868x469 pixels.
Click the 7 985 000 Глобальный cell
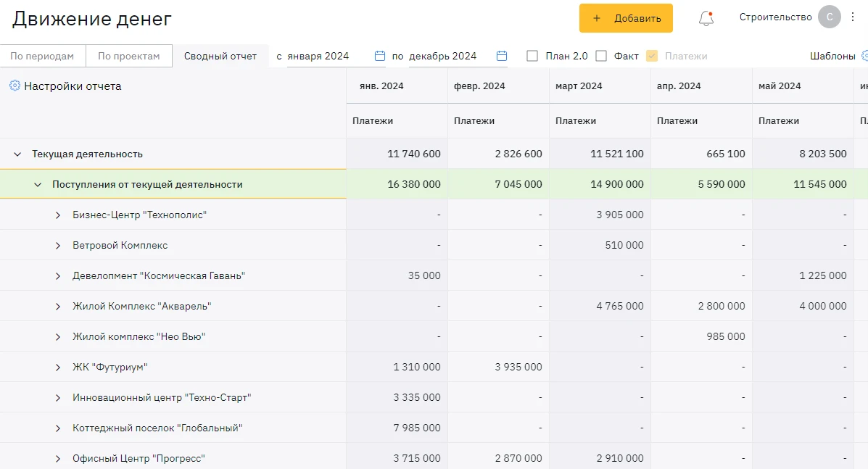click(x=397, y=428)
